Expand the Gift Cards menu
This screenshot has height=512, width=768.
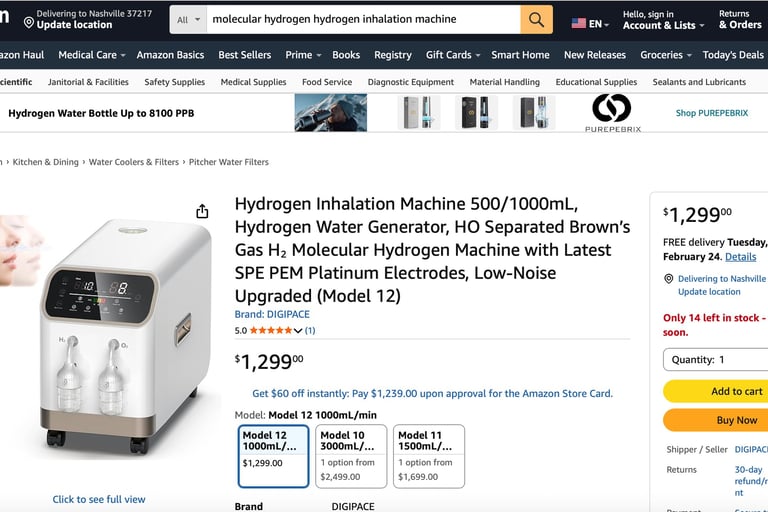point(453,55)
